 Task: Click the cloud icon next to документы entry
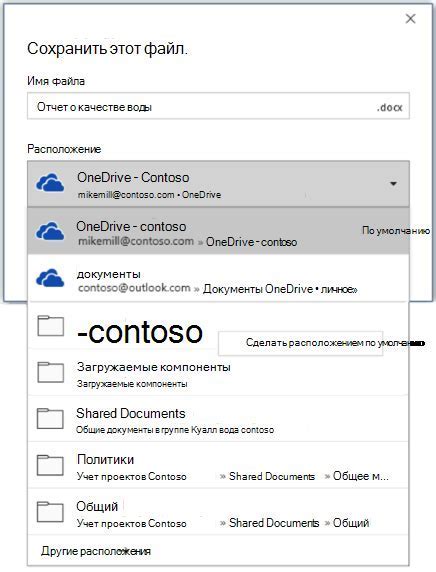tap(50, 278)
